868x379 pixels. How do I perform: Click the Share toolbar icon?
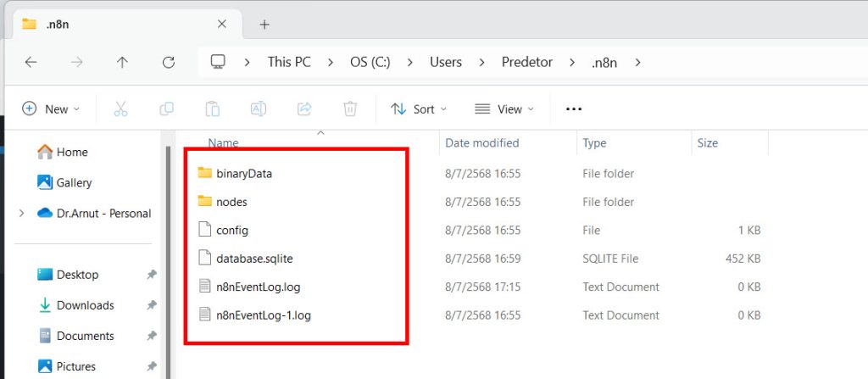click(304, 109)
